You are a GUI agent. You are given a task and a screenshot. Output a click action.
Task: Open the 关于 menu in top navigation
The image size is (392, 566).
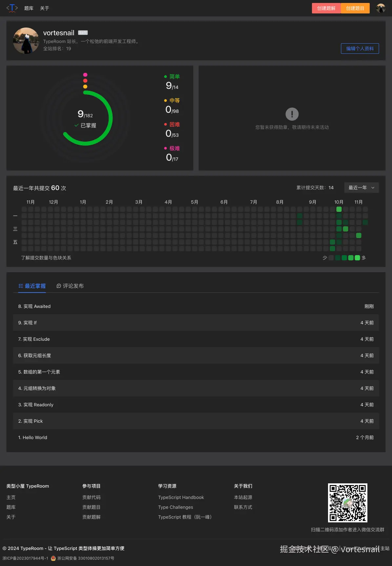(45, 8)
